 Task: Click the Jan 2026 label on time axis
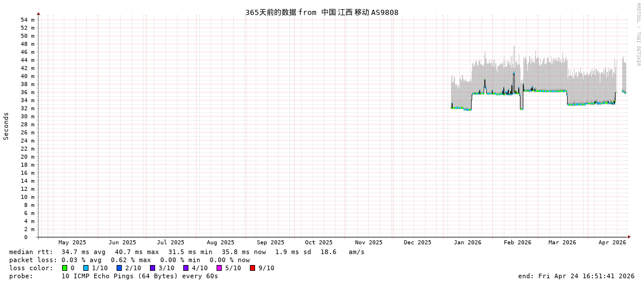(x=467, y=243)
